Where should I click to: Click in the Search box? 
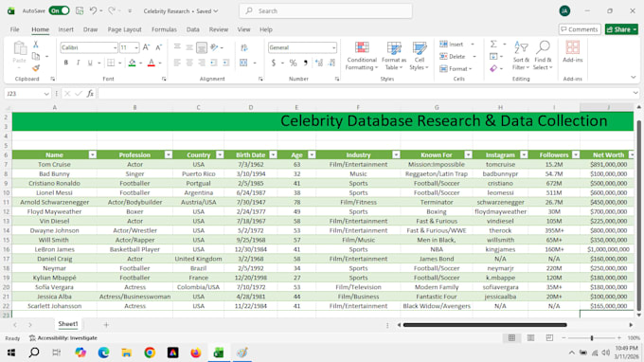(x=326, y=11)
